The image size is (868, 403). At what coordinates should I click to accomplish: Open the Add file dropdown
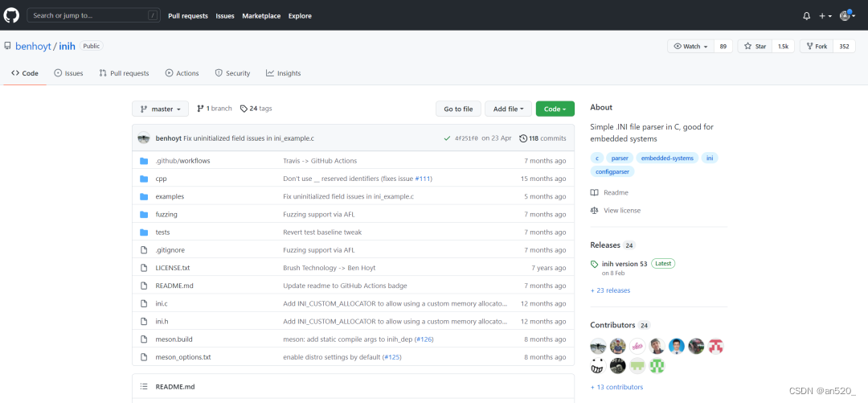(x=508, y=109)
